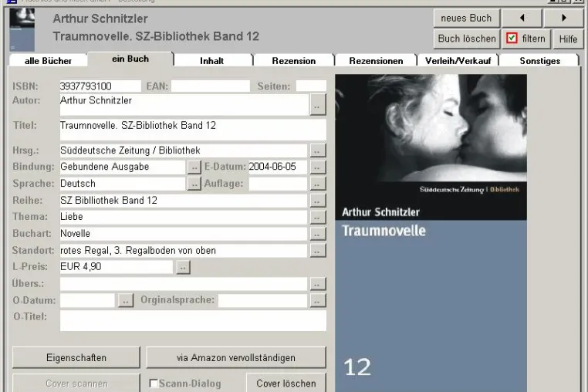
Task: Click into the ISBN field
Action: tap(100, 86)
